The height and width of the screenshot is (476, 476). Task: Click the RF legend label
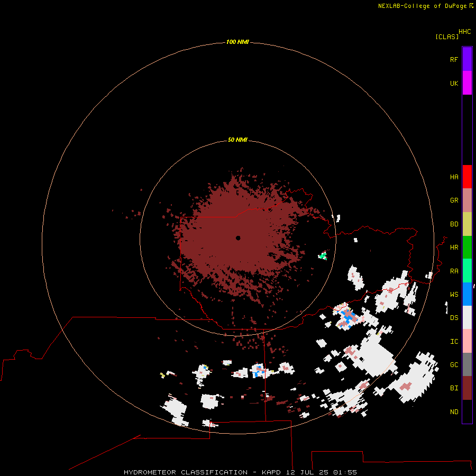click(454, 59)
